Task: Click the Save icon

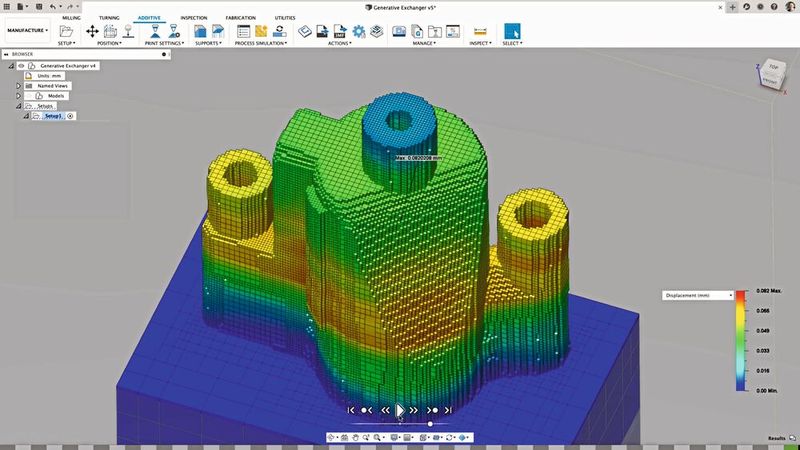Action: [39, 7]
